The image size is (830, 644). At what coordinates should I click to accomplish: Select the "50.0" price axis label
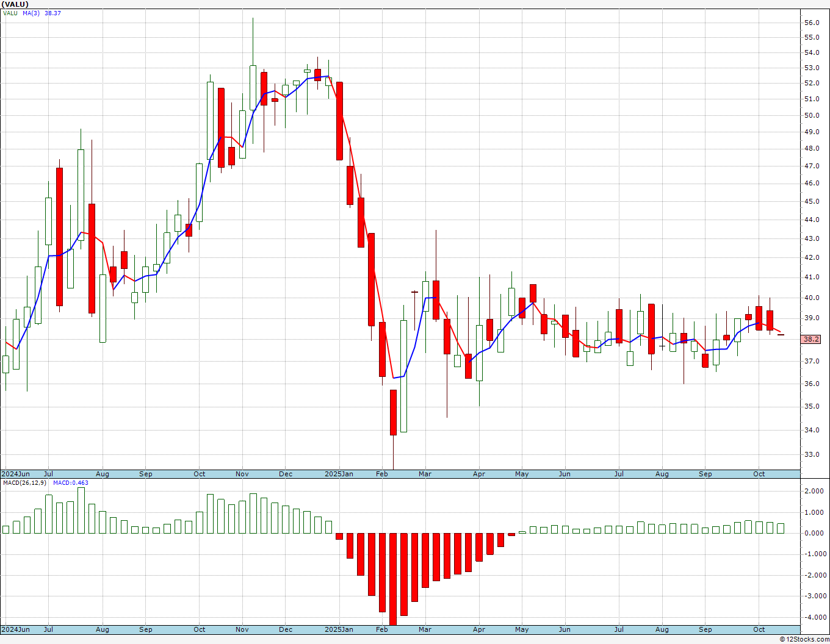click(x=812, y=115)
